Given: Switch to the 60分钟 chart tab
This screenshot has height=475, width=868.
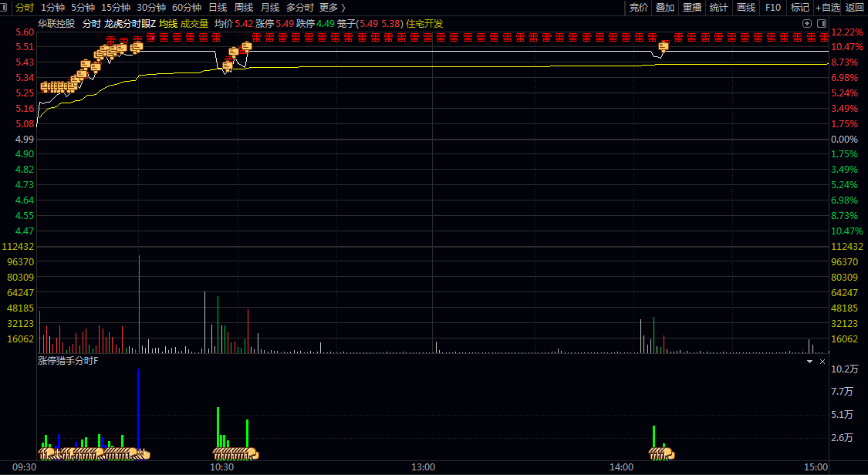Looking at the screenshot, I should pyautogui.click(x=187, y=7).
